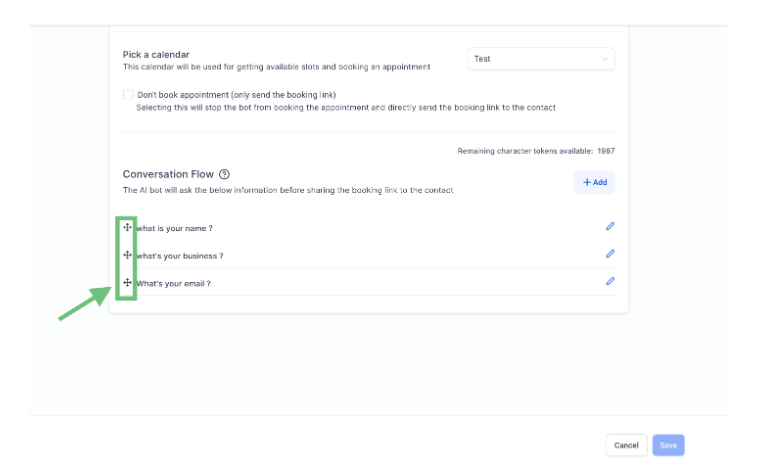Select the "What's your email ?" row text
The width and height of the screenshot is (777, 463).
point(173,284)
